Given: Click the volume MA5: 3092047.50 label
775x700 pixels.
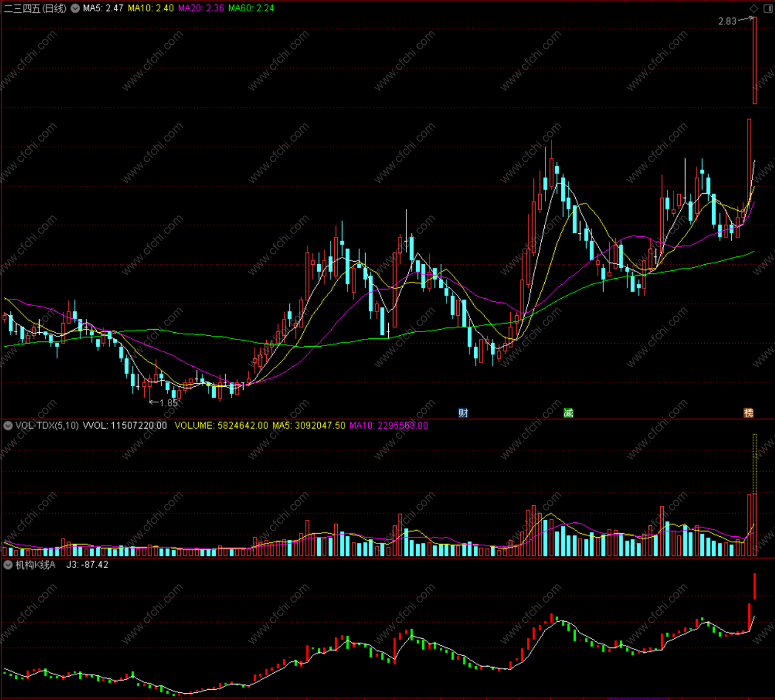Looking at the screenshot, I should coord(309,425).
